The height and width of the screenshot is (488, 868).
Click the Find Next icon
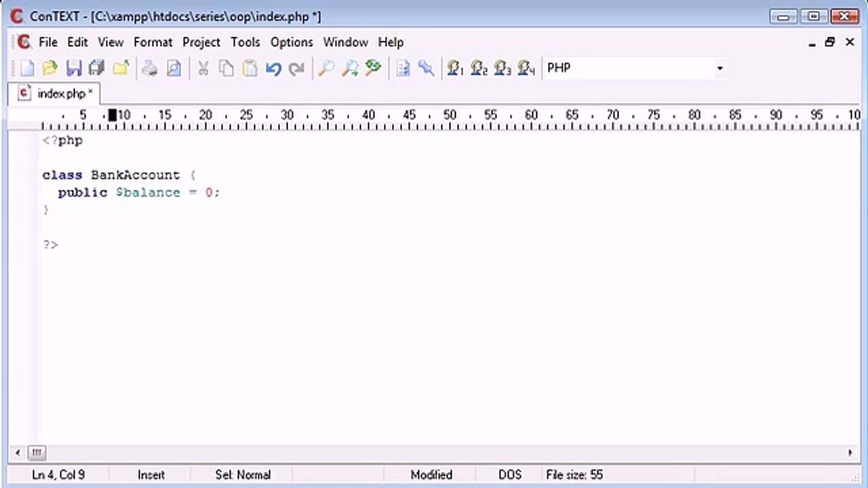[x=350, y=68]
